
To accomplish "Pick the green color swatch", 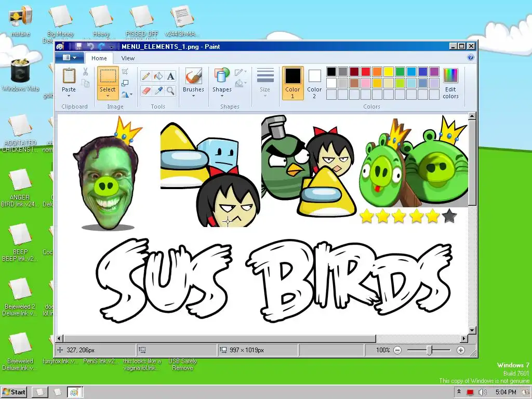I will [400, 72].
